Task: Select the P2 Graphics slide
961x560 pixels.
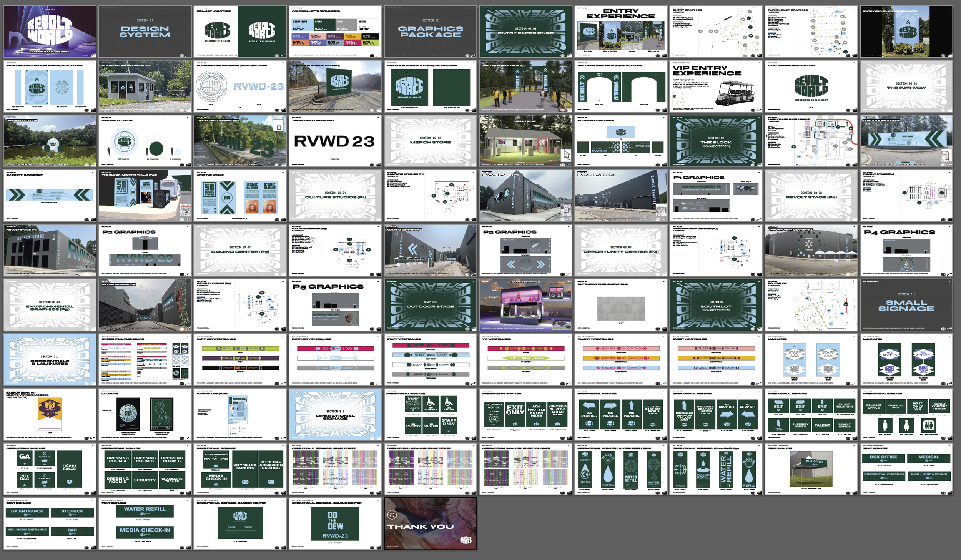Action: (145, 251)
